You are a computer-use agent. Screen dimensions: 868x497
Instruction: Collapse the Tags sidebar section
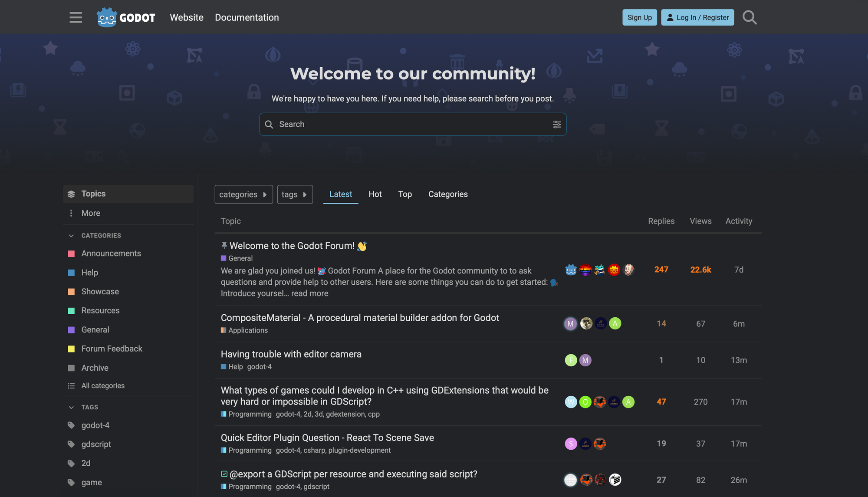pyautogui.click(x=71, y=407)
